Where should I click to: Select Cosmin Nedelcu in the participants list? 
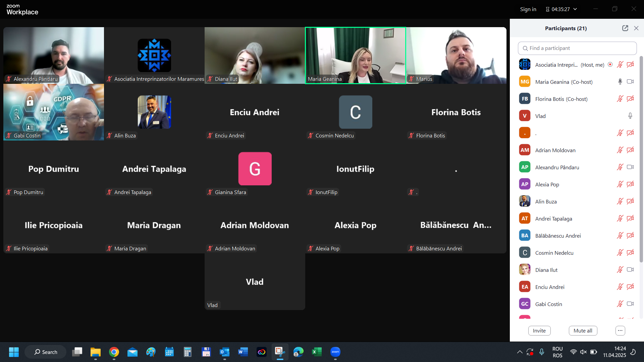pos(577,252)
